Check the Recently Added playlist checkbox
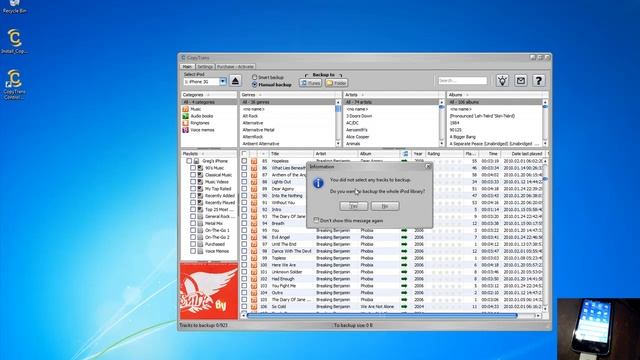The image size is (640, 360). (193, 196)
